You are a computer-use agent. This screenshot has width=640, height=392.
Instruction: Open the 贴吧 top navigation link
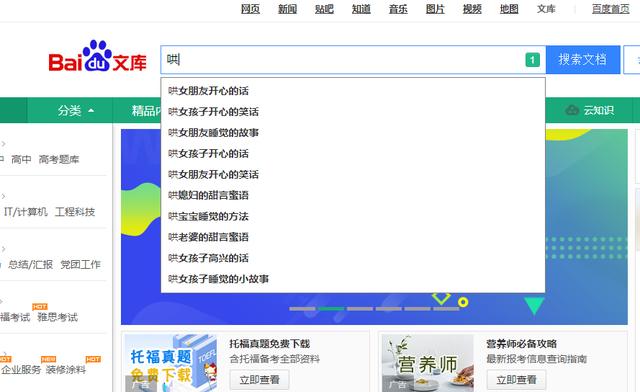[324, 9]
